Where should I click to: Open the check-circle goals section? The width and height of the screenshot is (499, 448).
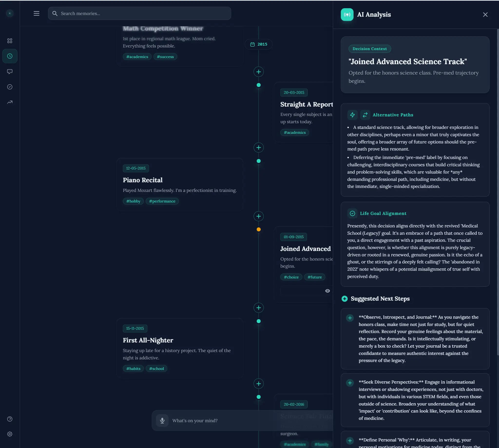point(10,87)
